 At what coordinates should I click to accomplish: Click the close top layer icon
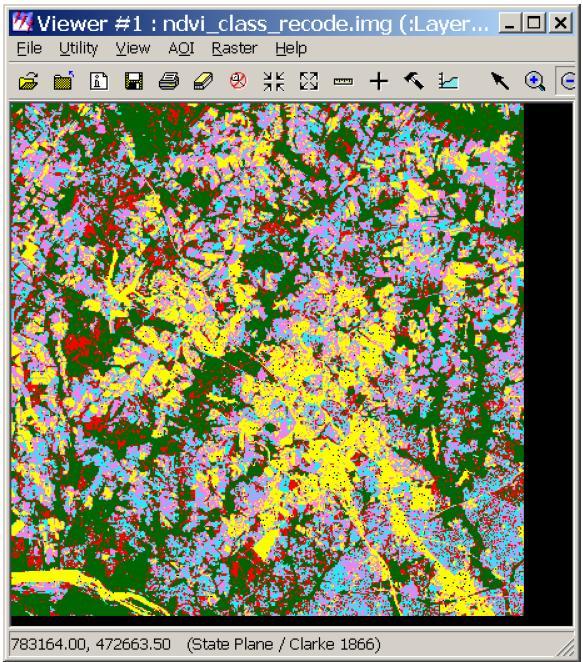pos(63,81)
